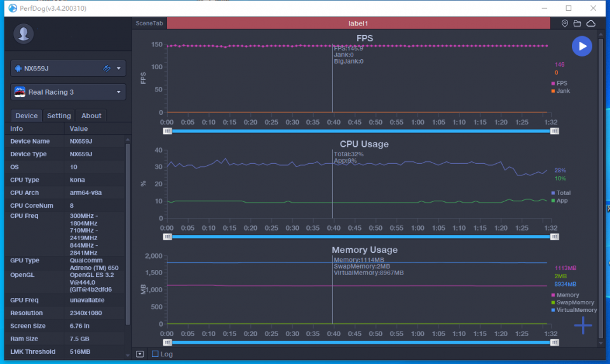Click the blue plus add chart icon
Viewport: 610px width, 364px height.
pyautogui.click(x=583, y=325)
